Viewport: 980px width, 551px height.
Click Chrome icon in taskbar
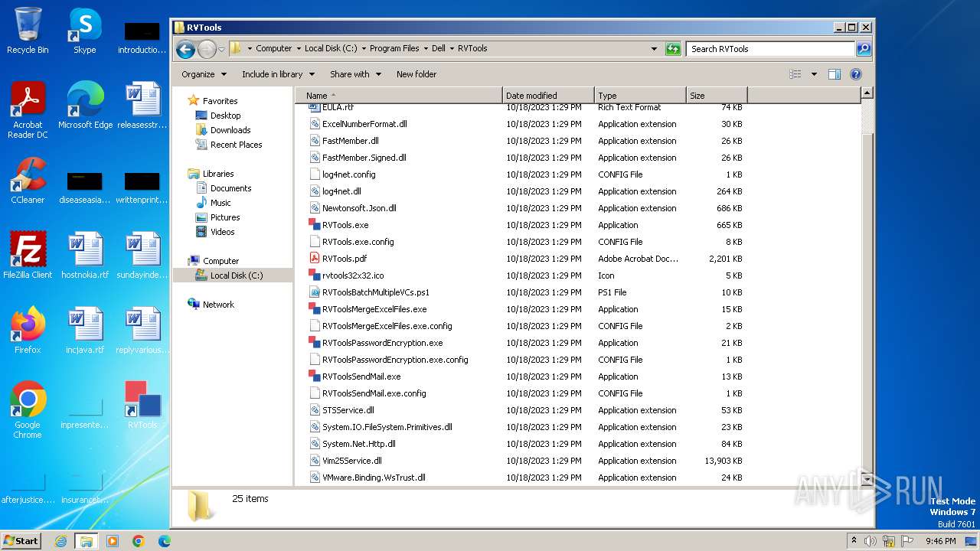139,541
